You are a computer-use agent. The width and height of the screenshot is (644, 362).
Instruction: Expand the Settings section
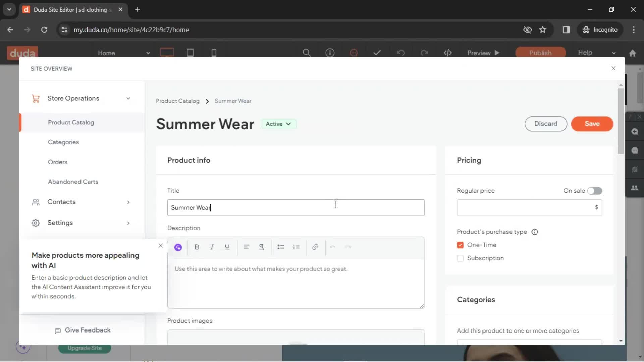128,223
